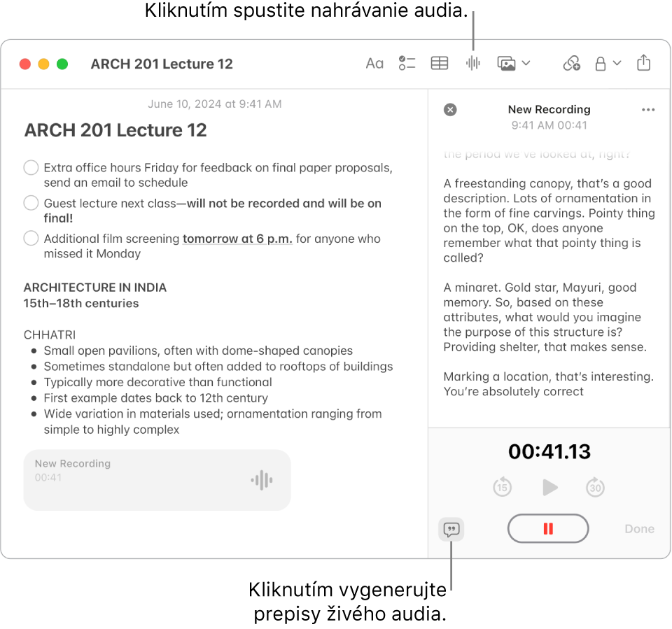Click the 'ARCHITECTURE IN INDIA' heading
Screen dimensions: 672x629
(94, 288)
